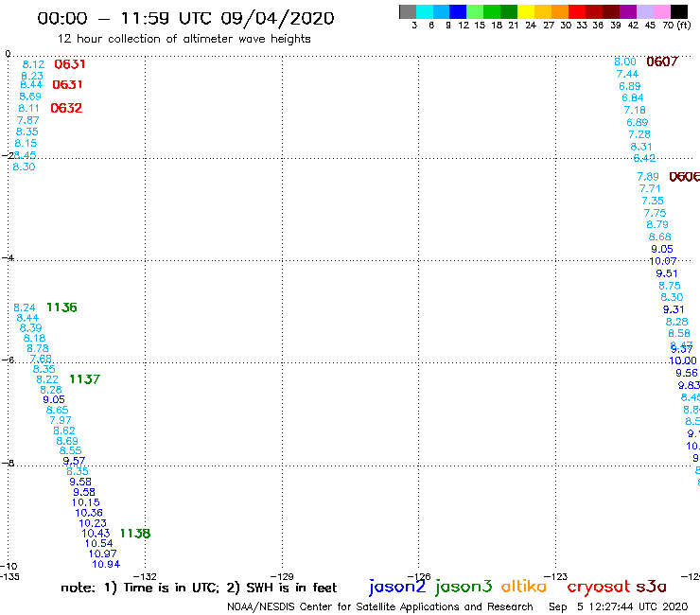Click the longitude label '-132'
This screenshot has height=615, width=700.
point(145,576)
